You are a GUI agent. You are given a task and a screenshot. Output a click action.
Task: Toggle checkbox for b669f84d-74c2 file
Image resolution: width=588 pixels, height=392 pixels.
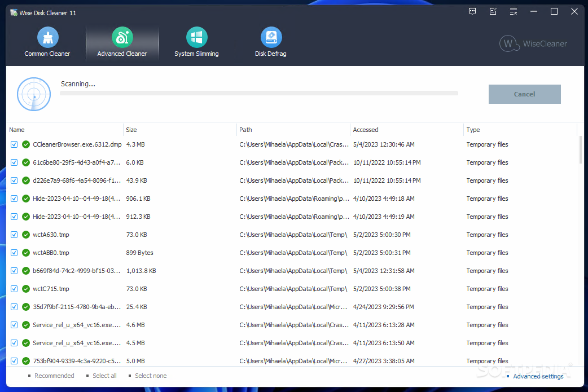pyautogui.click(x=14, y=271)
